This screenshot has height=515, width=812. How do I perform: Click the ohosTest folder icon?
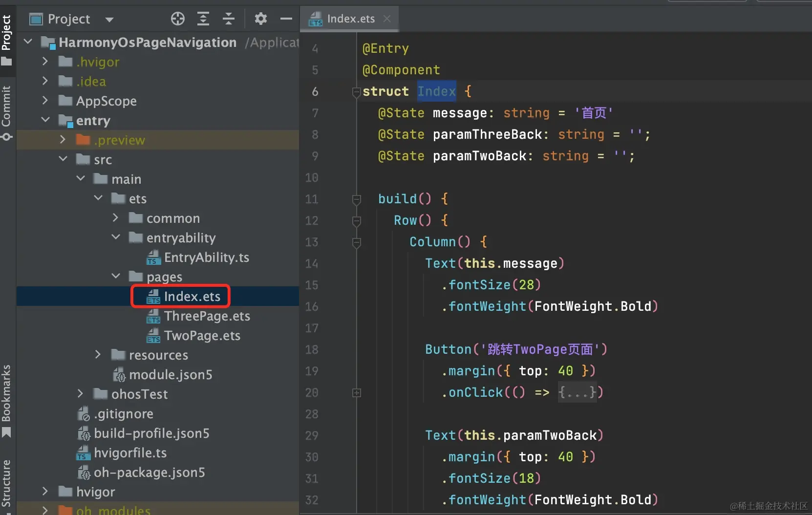101,394
